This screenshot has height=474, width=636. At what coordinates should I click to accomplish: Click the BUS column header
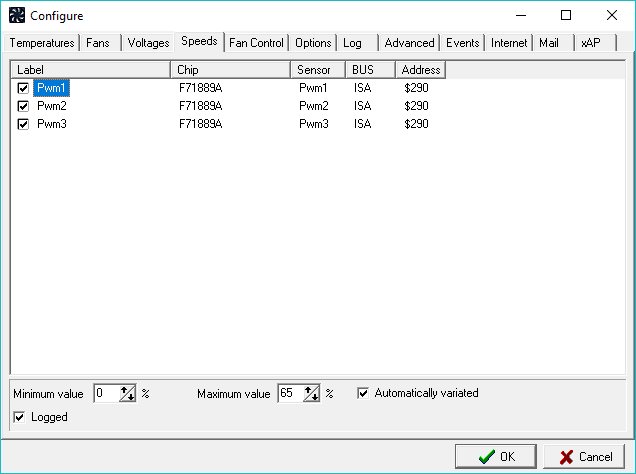(x=370, y=70)
